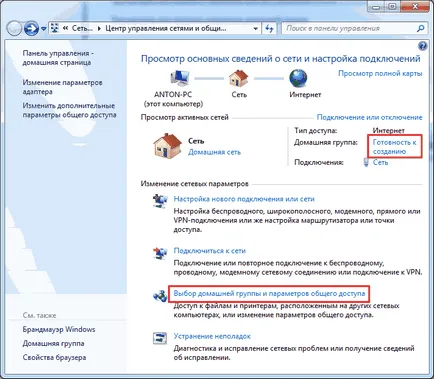434x379 pixels.
Task: Click the blue Help question mark icon
Action: point(422,46)
